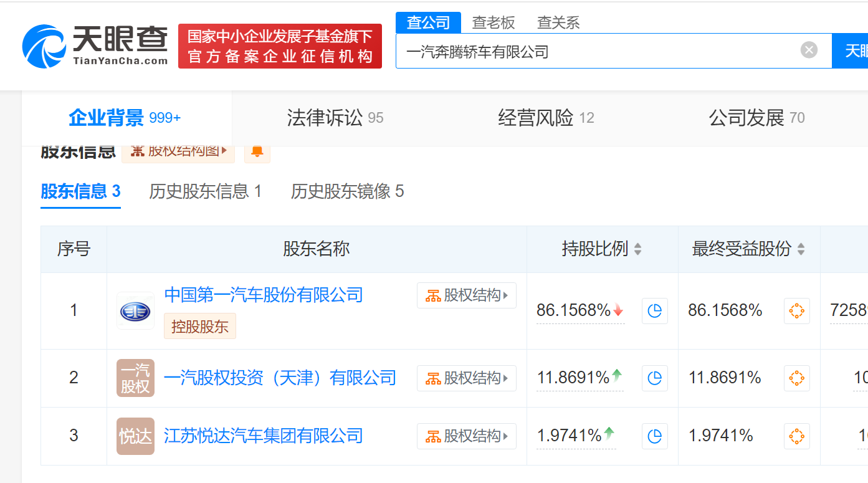Expand 股权结构 for 一汽股权投资（天津）有限公司
The width and height of the screenshot is (868, 483).
pyautogui.click(x=466, y=378)
